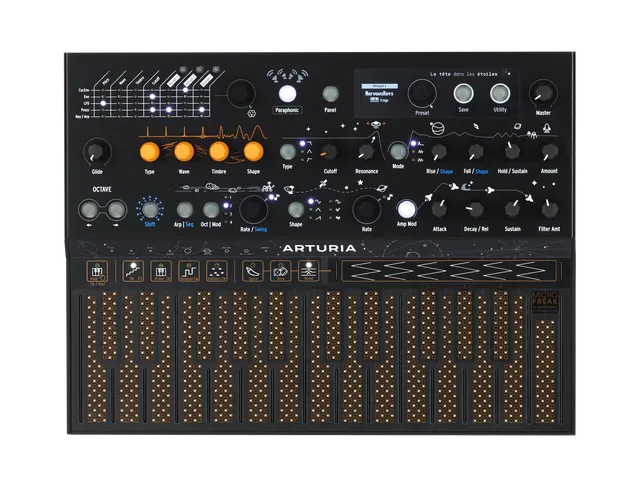Tap the OLED preset name display
Viewport: 640px width, 487px height.
point(380,93)
